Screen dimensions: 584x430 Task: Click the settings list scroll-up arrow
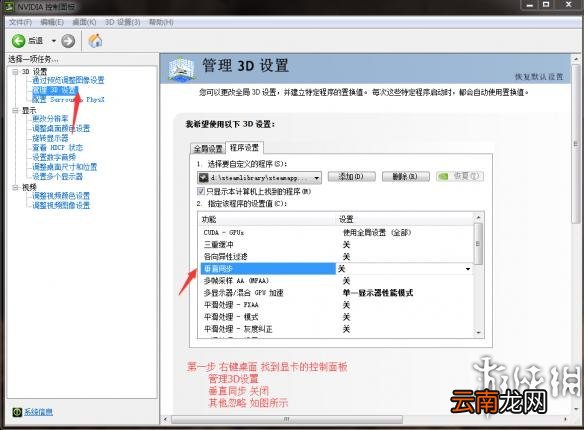pos(478,217)
